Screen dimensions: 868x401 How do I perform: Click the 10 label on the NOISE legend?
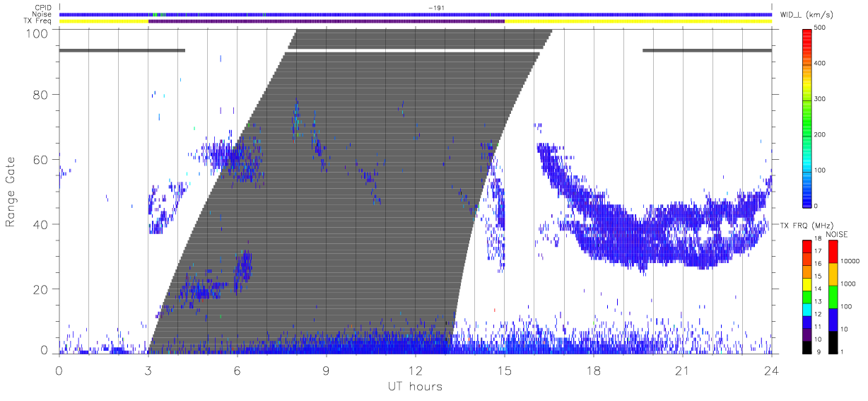point(846,329)
